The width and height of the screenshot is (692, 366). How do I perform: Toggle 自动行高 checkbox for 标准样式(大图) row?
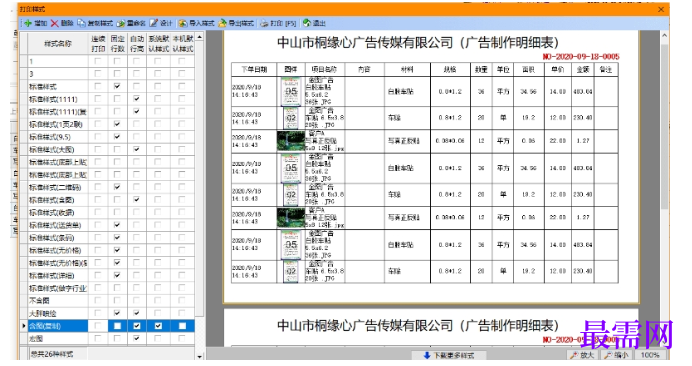point(136,149)
